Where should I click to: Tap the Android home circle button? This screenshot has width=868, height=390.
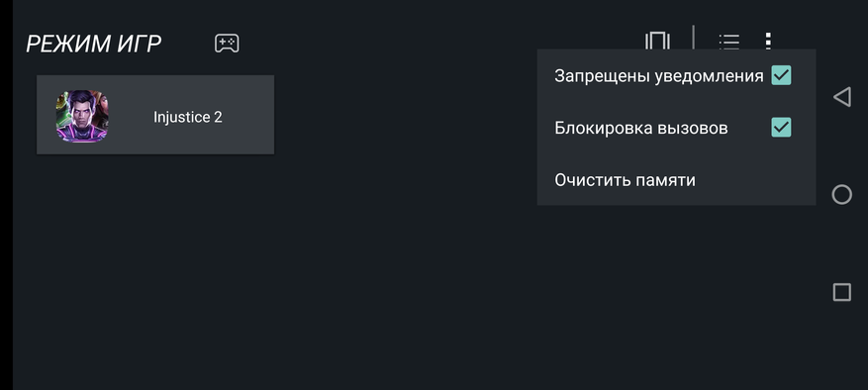(841, 194)
